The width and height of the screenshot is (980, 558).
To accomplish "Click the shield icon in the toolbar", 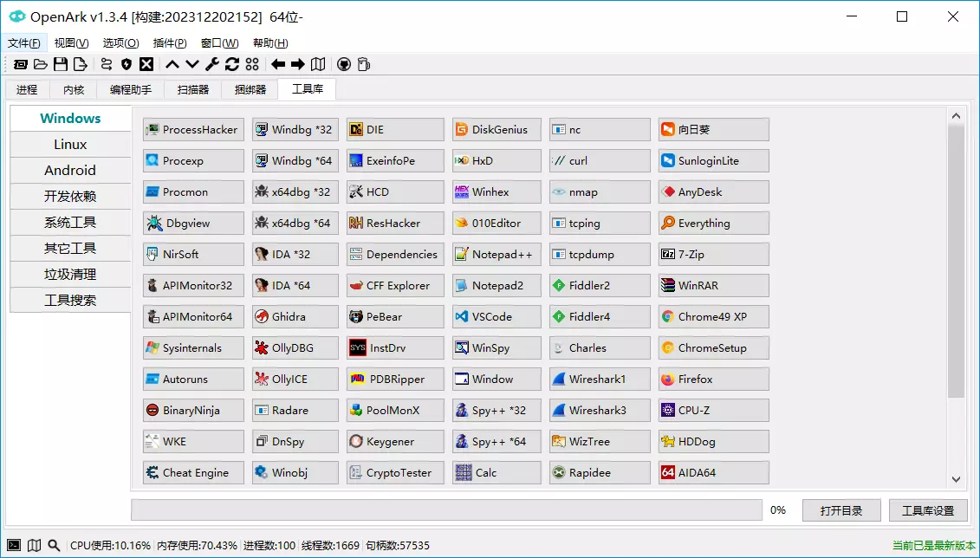I will (x=127, y=64).
